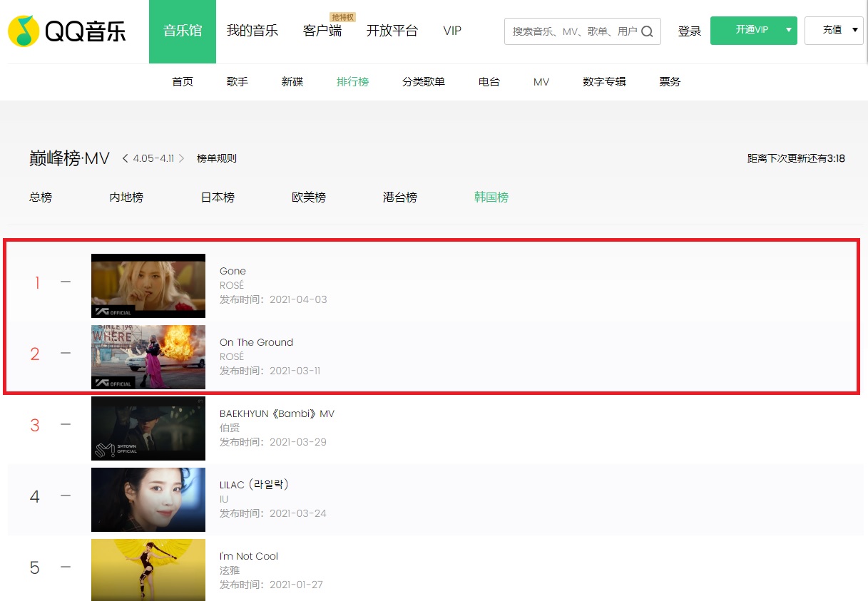Click release date 2021-03-29 text

coord(298,442)
